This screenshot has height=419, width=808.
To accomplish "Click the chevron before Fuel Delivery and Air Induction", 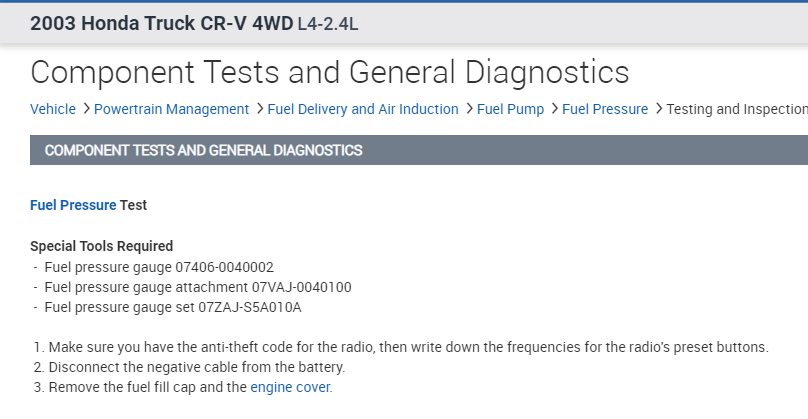I will (x=259, y=109).
